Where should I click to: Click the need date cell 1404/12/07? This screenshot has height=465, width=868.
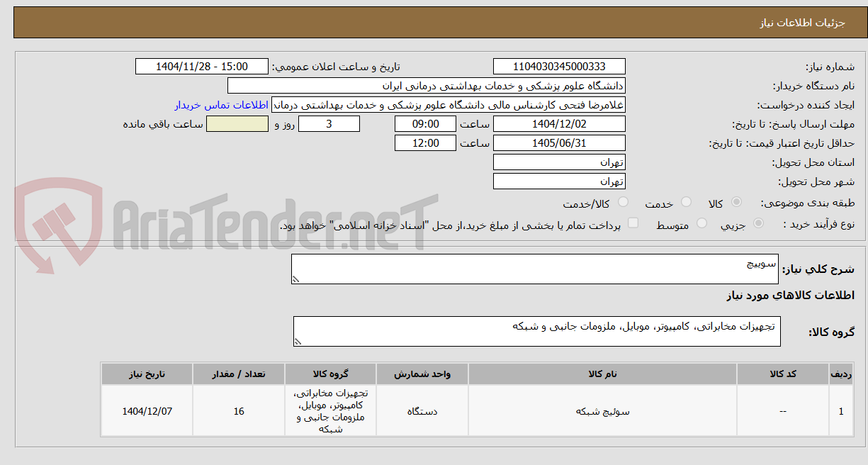[147, 411]
